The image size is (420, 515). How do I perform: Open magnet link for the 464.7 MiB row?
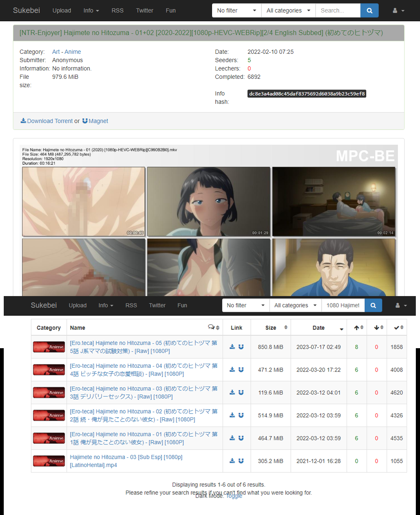tap(241, 438)
